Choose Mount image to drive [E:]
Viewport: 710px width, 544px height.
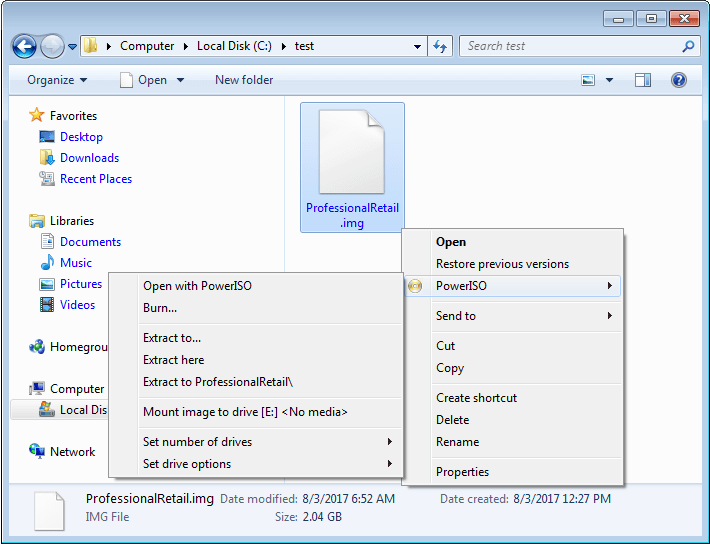pyautogui.click(x=256, y=412)
